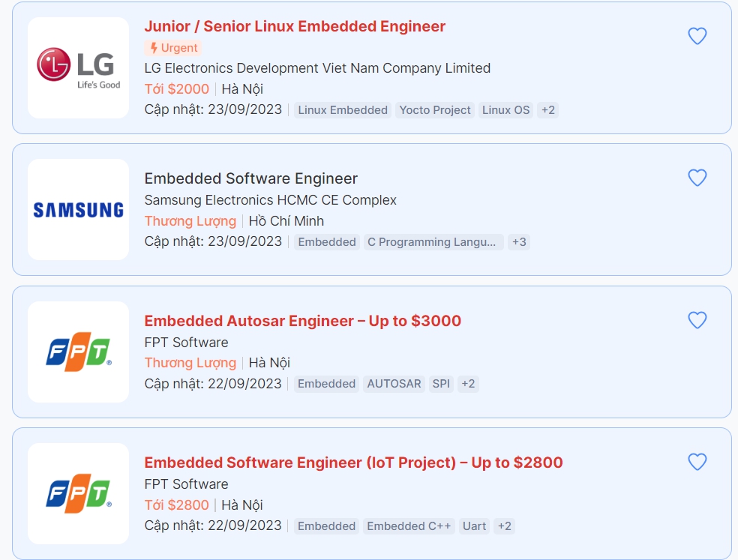
Task: Expand the +2 tags on LG listing
Action: [548, 110]
